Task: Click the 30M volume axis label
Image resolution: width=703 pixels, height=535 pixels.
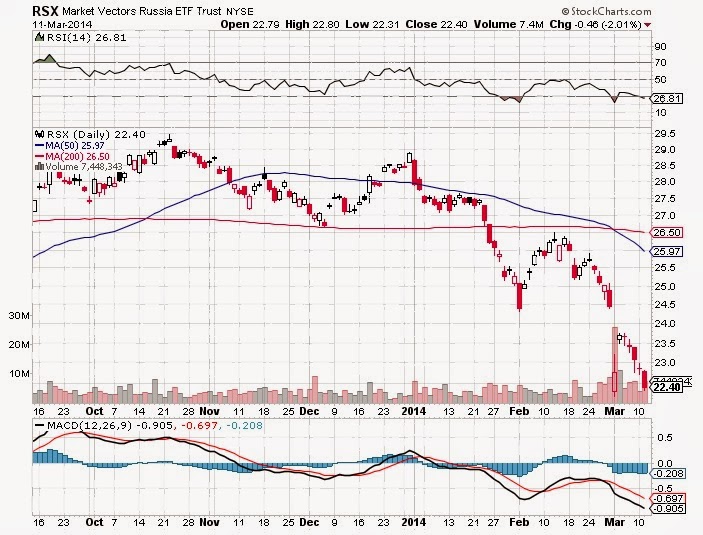Action: [19, 315]
